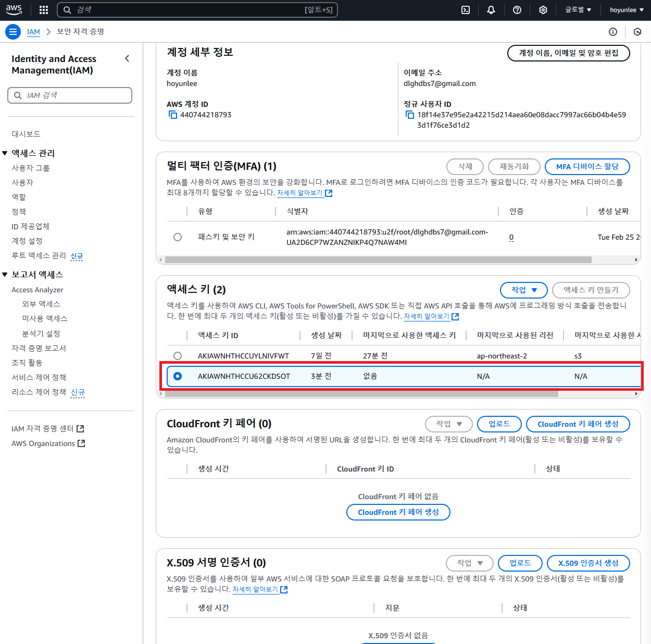Open 서비스 제어 정책 in the sidebar

(x=39, y=377)
